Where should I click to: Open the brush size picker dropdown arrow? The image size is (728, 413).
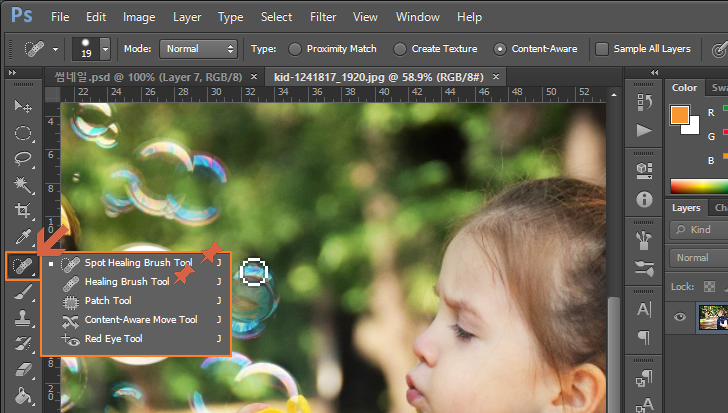tap(105, 49)
